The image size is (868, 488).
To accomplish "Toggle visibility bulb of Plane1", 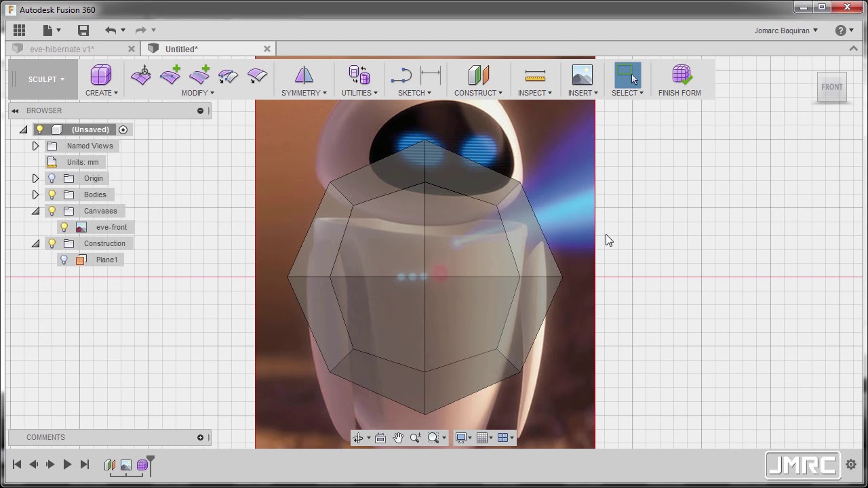I will pyautogui.click(x=64, y=260).
